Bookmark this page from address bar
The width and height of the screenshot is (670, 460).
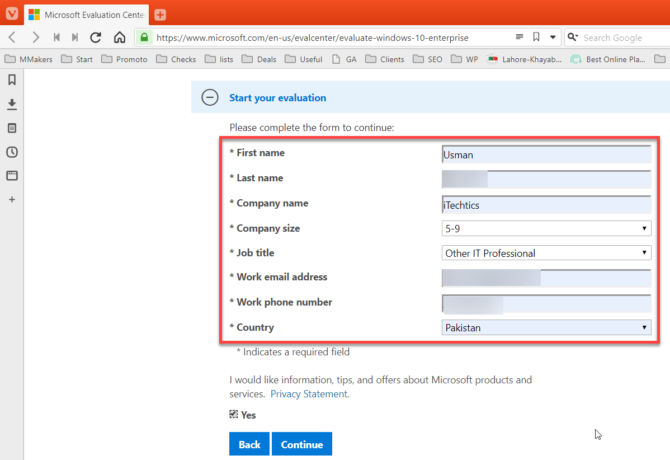pos(536,37)
